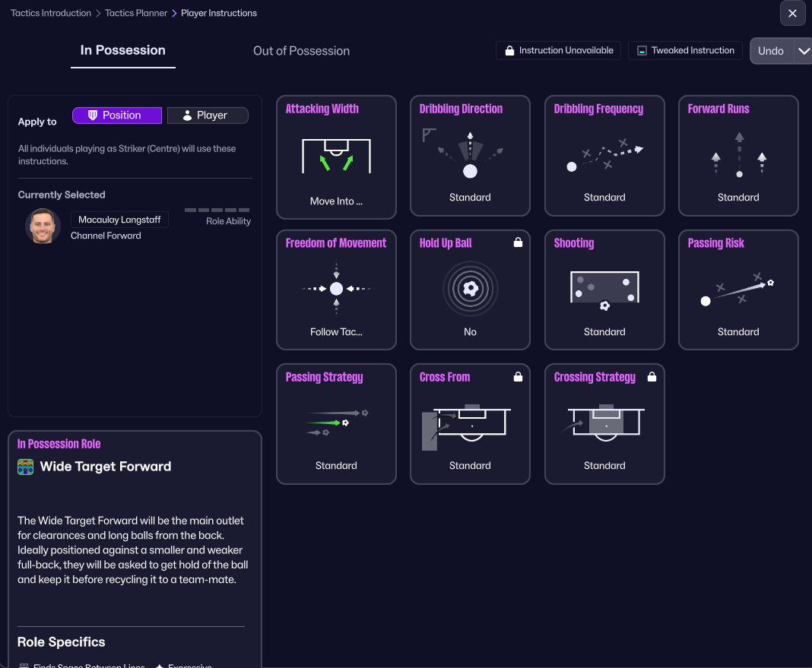The height and width of the screenshot is (668, 812).
Task: Close the Player Instructions panel
Action: point(792,13)
